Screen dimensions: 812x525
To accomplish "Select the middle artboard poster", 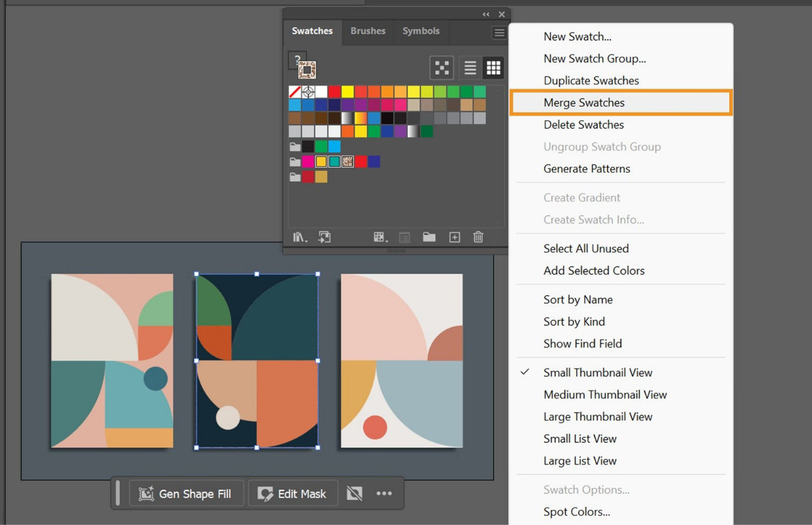I will pyautogui.click(x=257, y=361).
